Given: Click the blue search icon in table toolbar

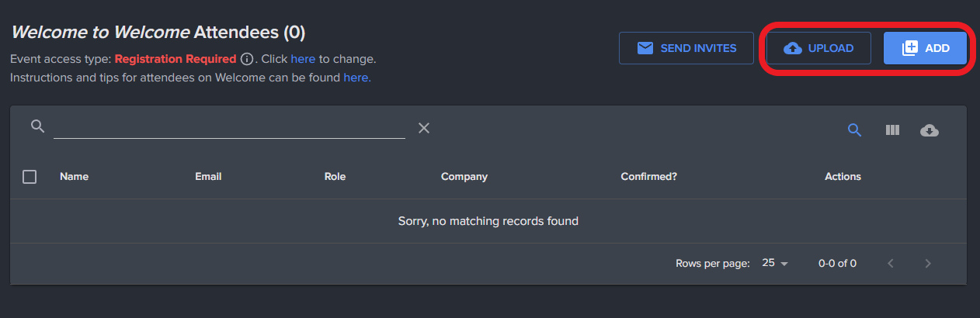Looking at the screenshot, I should tap(854, 130).
